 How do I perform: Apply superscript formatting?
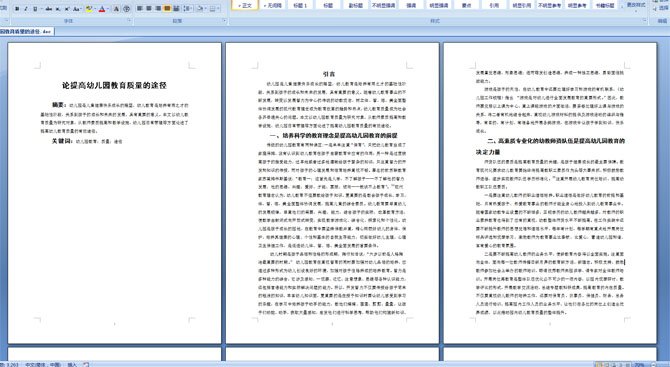click(x=67, y=9)
